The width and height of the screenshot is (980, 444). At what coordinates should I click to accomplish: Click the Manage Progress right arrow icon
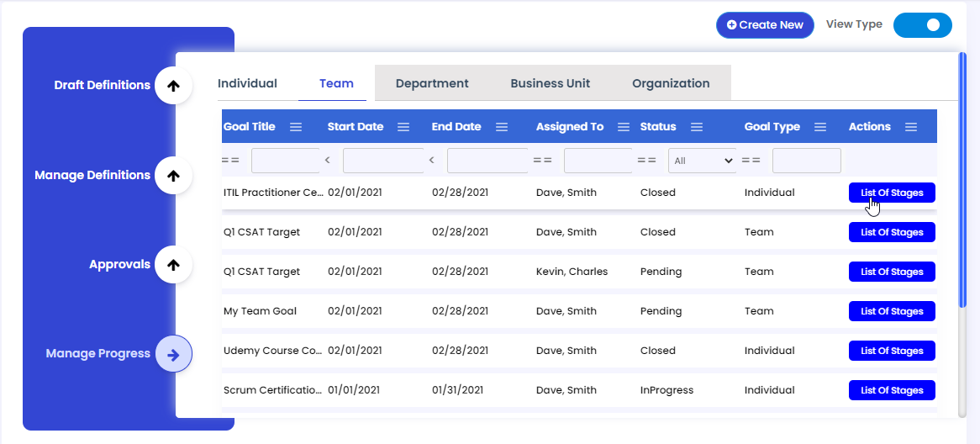click(173, 354)
